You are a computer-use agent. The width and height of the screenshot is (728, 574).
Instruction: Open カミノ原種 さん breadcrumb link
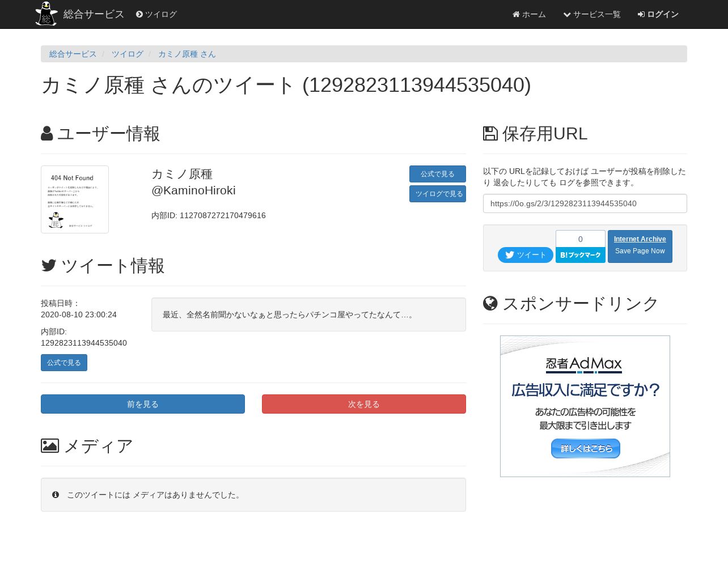pyautogui.click(x=187, y=54)
